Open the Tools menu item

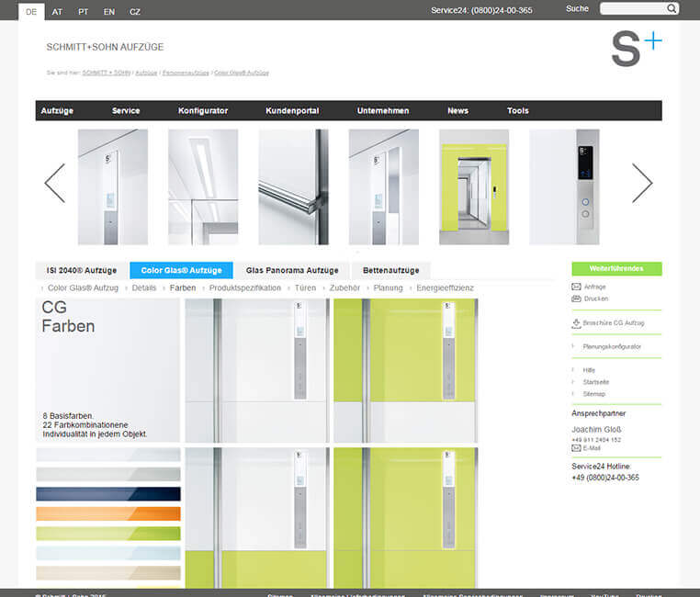tap(518, 110)
